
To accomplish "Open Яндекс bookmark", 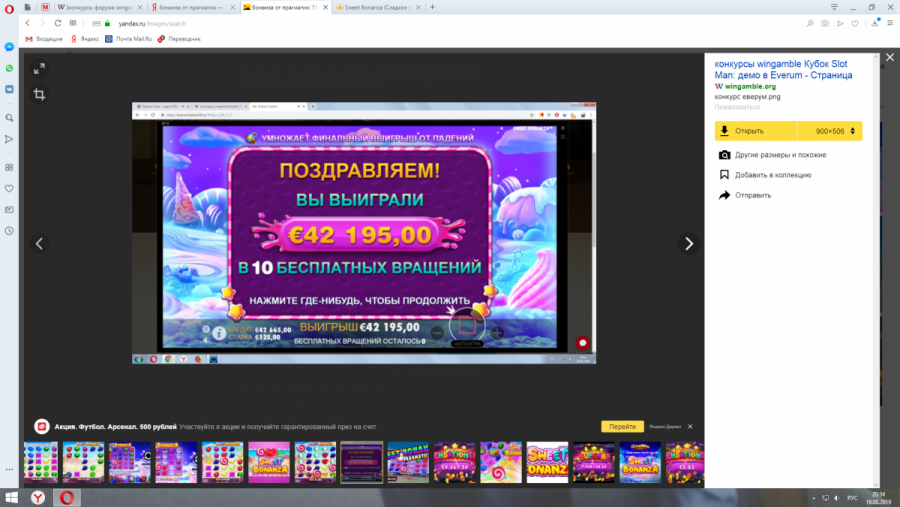I will point(84,39).
